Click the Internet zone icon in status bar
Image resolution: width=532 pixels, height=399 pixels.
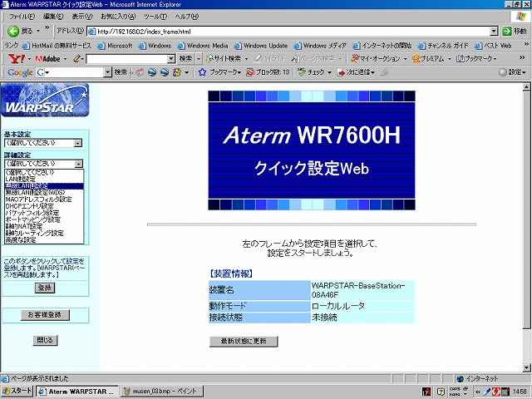tap(460, 379)
